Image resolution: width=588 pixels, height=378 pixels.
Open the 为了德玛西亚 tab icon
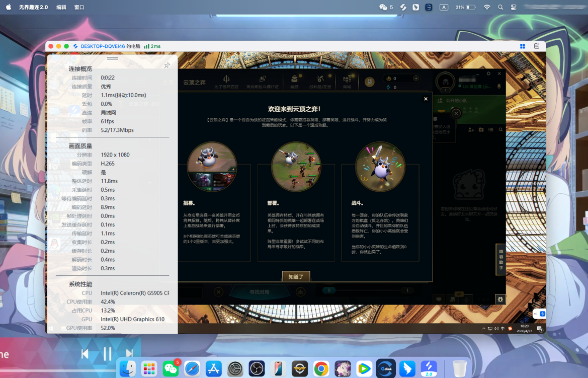click(x=226, y=79)
